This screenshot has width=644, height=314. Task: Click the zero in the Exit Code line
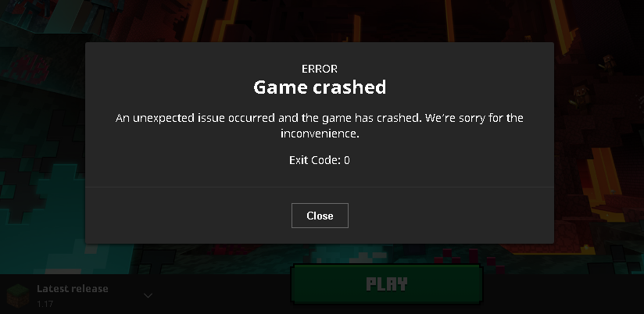tap(347, 160)
